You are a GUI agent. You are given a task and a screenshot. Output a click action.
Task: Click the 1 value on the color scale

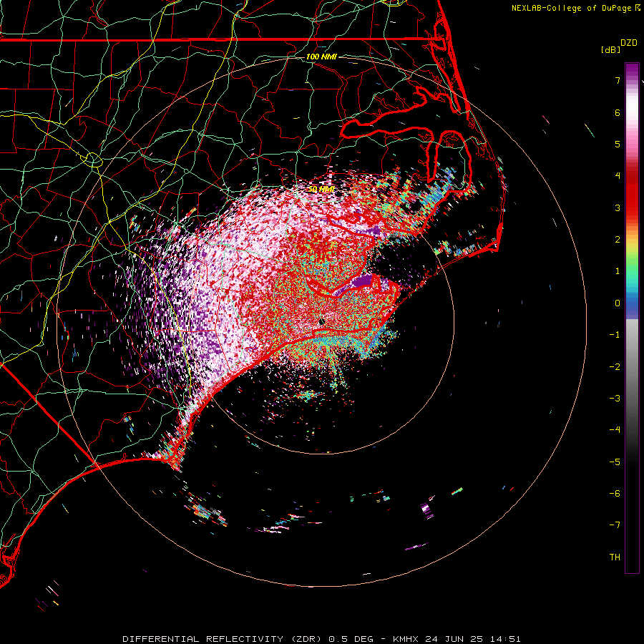click(x=618, y=271)
